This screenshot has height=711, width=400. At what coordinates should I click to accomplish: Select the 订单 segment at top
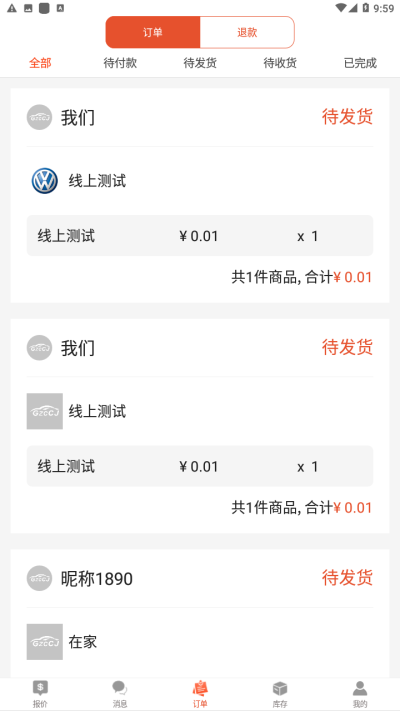153,32
